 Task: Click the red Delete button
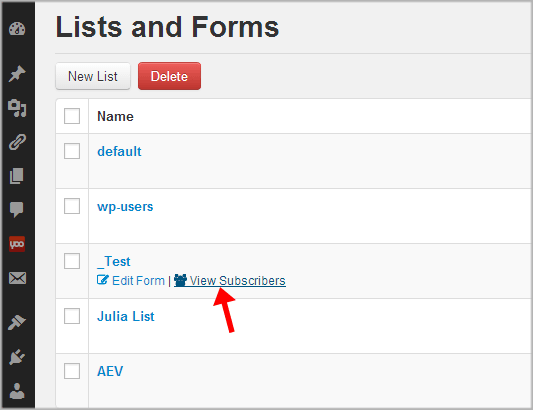[x=169, y=76]
